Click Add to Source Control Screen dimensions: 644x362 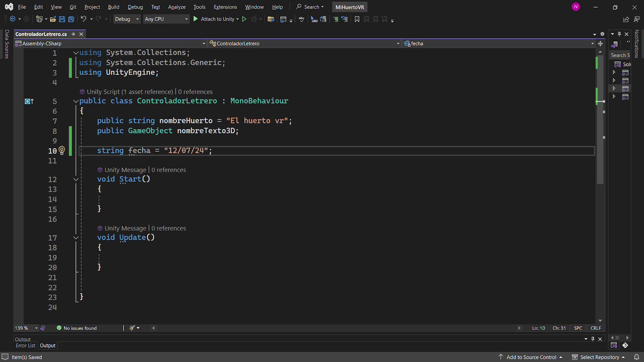click(531, 357)
